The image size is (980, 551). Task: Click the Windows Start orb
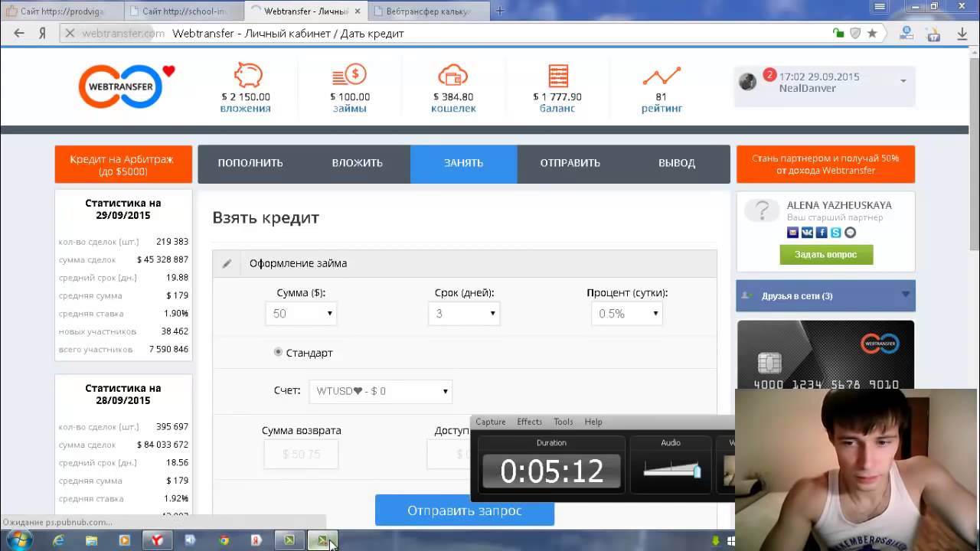coord(18,540)
